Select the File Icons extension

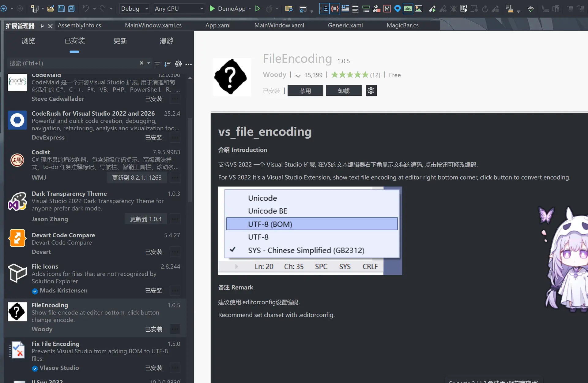coord(95,279)
